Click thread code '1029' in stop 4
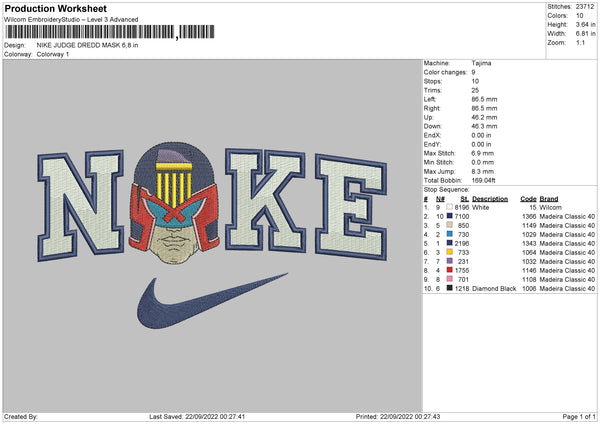 point(529,234)
